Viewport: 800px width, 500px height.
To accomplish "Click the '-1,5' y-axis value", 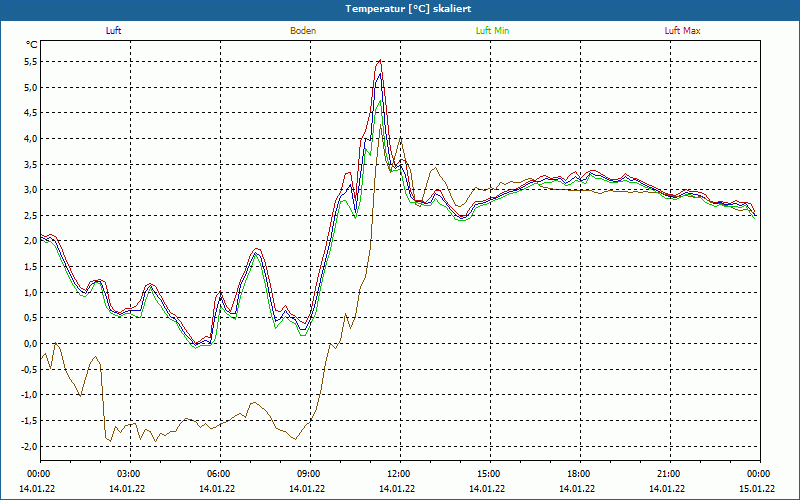I will click(30, 420).
